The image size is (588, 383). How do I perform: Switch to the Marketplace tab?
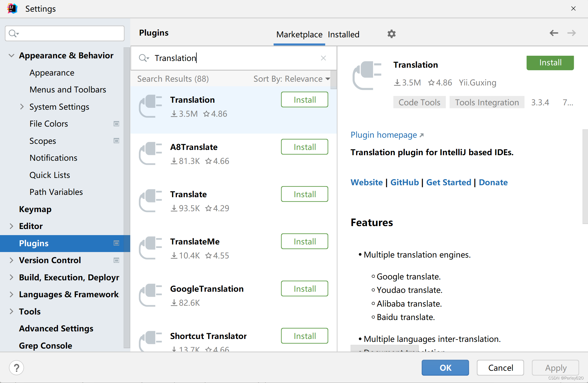tap(299, 34)
